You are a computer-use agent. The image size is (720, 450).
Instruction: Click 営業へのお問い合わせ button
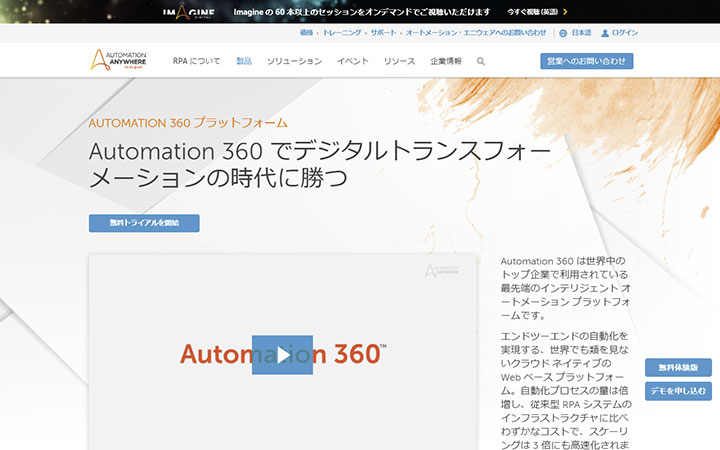pos(586,61)
